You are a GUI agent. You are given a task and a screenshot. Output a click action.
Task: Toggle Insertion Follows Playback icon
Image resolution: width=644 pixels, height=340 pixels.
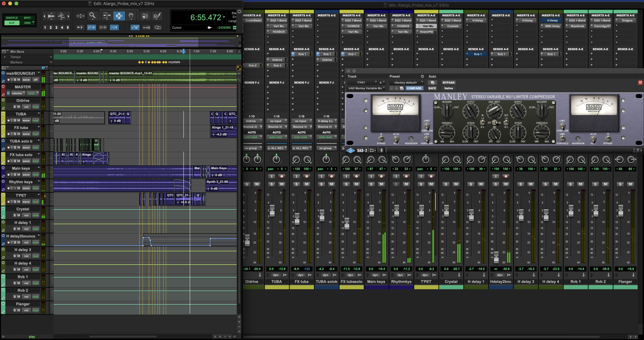[114, 27]
